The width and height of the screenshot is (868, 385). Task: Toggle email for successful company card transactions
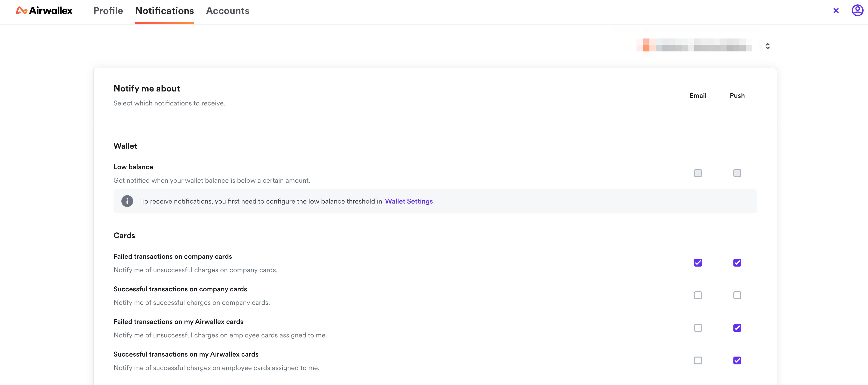pos(698,295)
